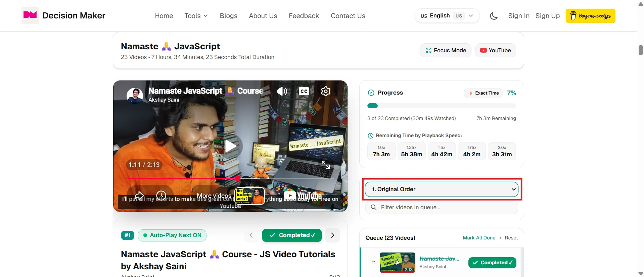Image resolution: width=644 pixels, height=277 pixels.
Task: Go to previous video with left chevron
Action: click(x=251, y=235)
